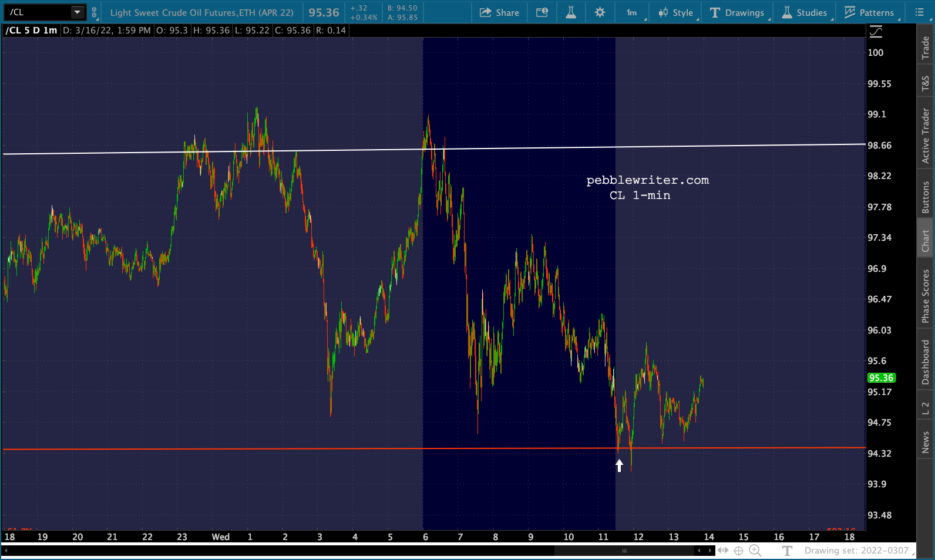
Task: Click the scroll right arrow on time scrollbar
Action: click(x=710, y=551)
